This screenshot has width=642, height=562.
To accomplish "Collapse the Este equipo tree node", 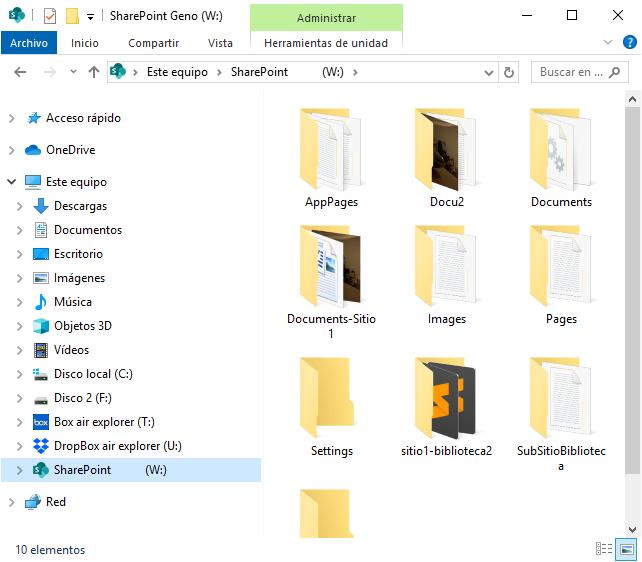I will pyautogui.click(x=11, y=182).
